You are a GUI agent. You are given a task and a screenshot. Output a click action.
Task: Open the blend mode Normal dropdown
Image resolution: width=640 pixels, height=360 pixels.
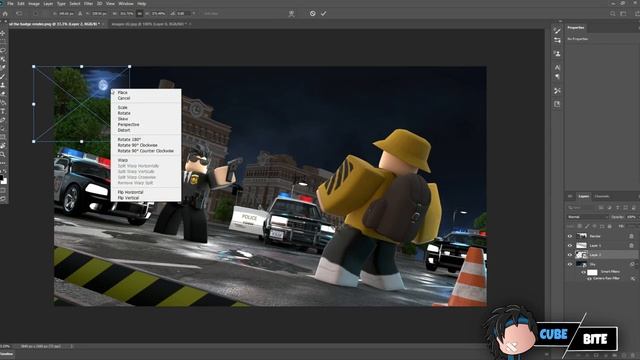coord(588,217)
